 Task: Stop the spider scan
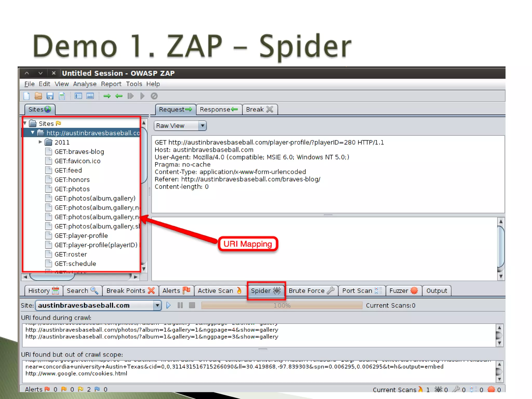click(192, 305)
